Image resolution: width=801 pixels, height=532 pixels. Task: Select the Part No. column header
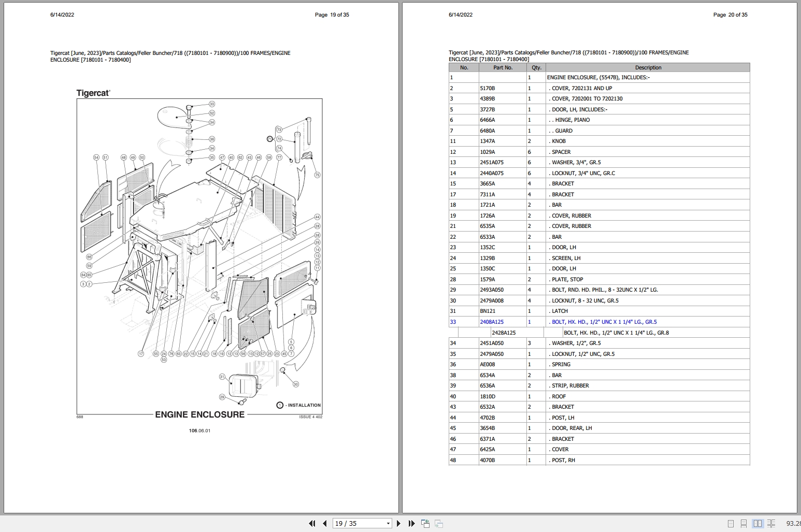(x=502, y=67)
